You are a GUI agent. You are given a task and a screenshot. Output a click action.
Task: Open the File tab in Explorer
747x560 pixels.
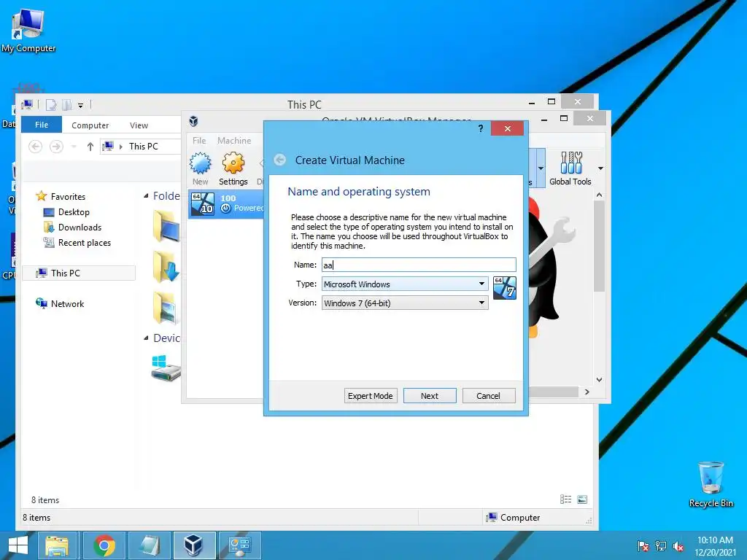click(42, 124)
